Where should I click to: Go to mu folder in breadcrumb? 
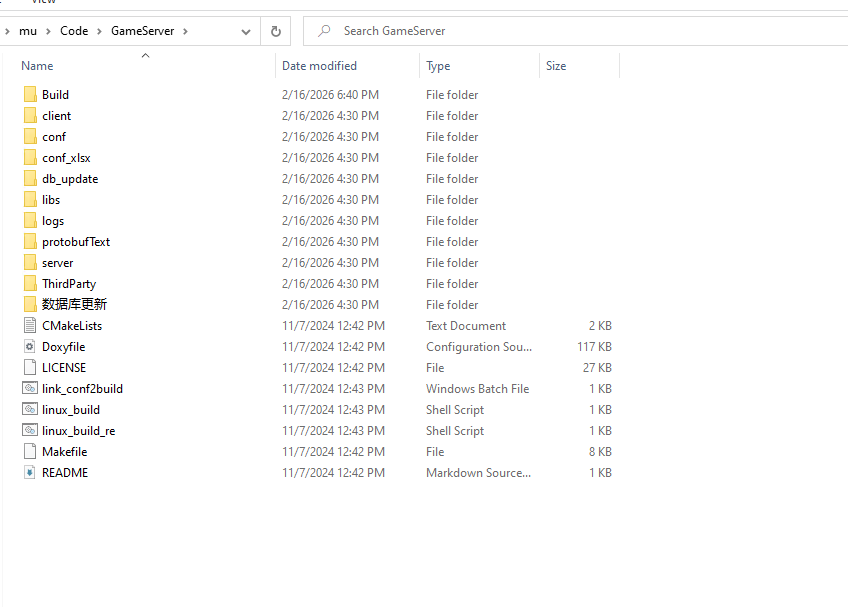coord(28,31)
